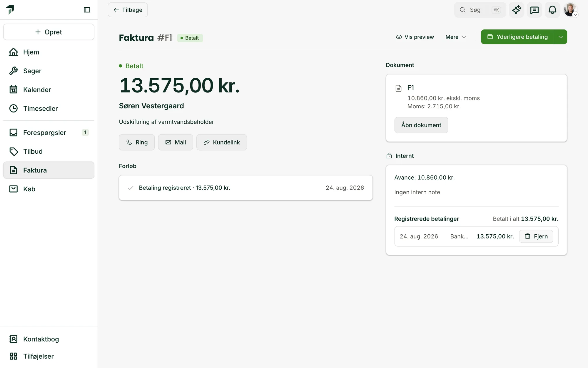Open Kontaktbog in the sidebar
588x368 pixels.
point(49,339)
